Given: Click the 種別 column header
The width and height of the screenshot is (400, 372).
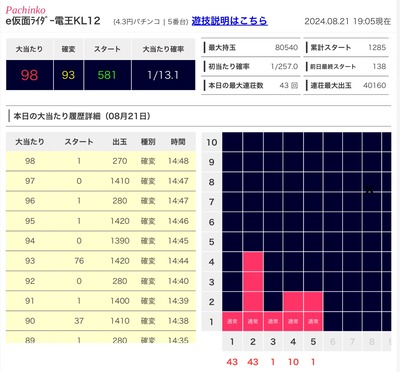Looking at the screenshot, I should pos(148,142).
